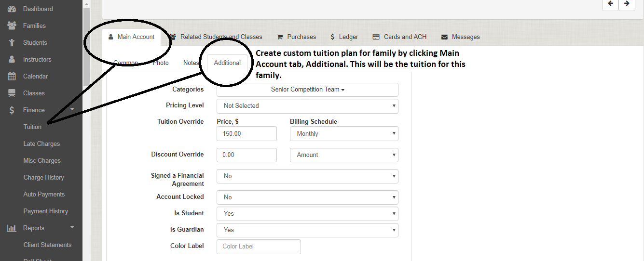Click the credit card icon beside Cards and ACH
Screen dimensions: 644x261
[x=376, y=37]
